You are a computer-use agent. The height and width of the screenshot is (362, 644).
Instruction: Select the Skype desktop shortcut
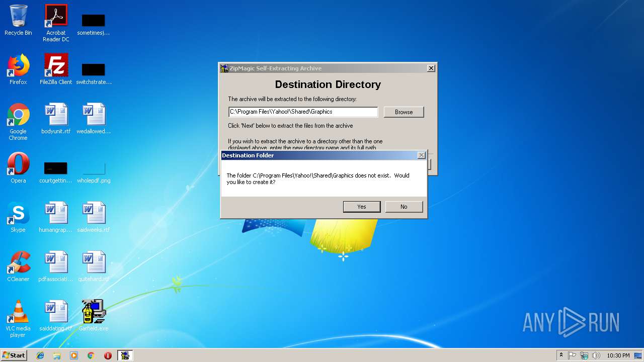(x=18, y=217)
